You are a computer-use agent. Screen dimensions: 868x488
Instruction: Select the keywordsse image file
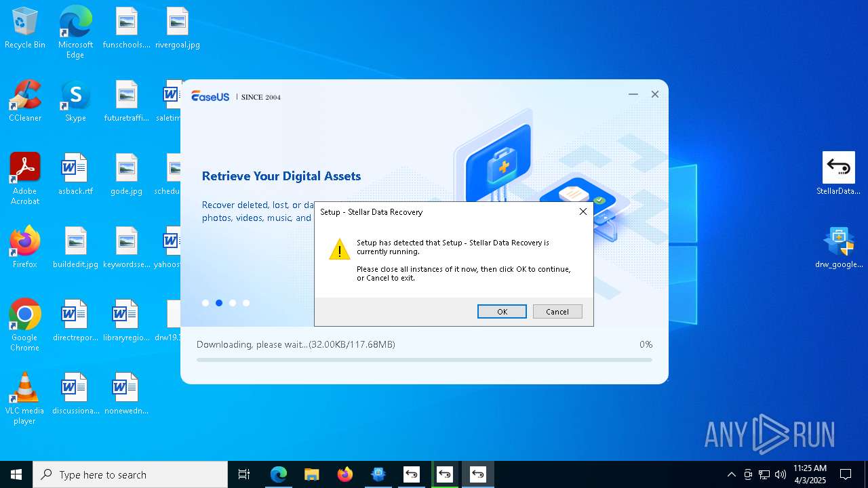127,247
